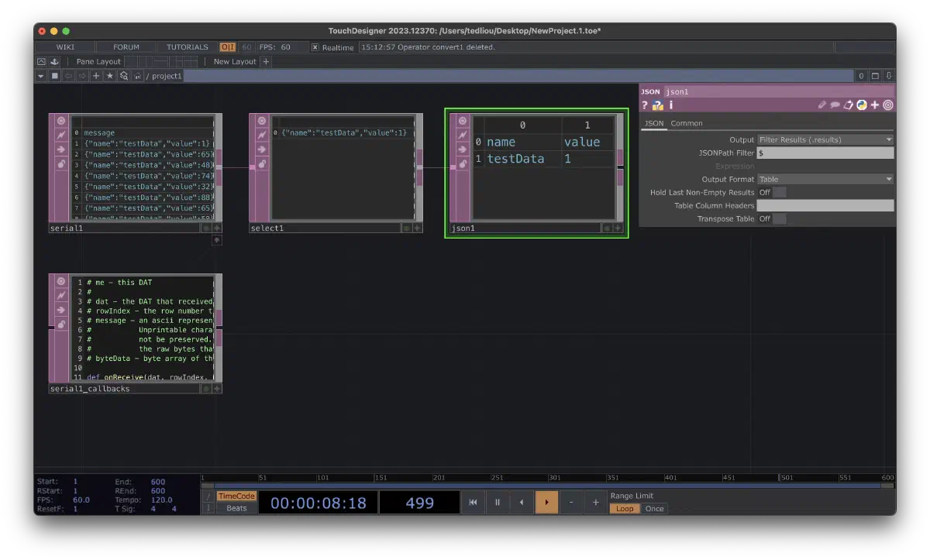Click the pencil comment icon in json1 header
Screen dimensions: 930x560
(x=822, y=105)
